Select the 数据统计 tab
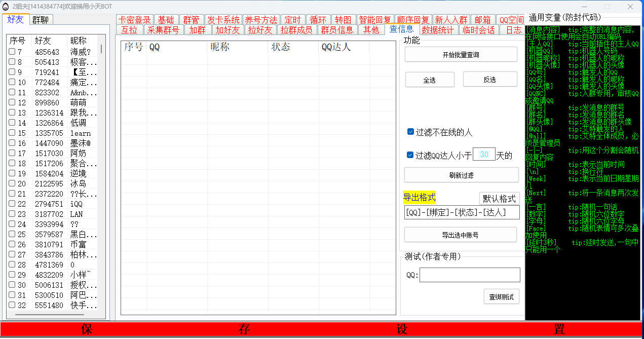The image size is (644, 339). [438, 30]
